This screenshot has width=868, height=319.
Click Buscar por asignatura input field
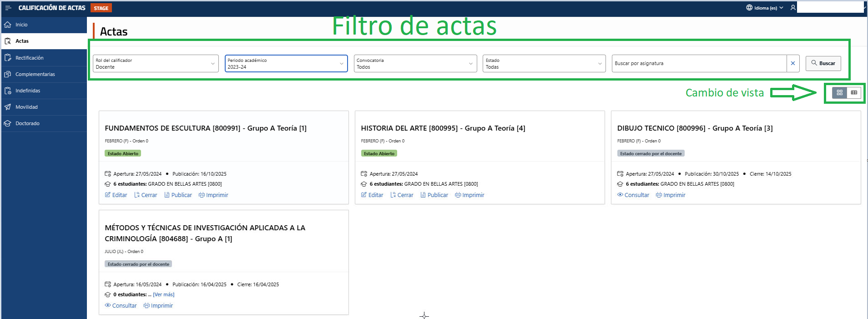pos(699,63)
